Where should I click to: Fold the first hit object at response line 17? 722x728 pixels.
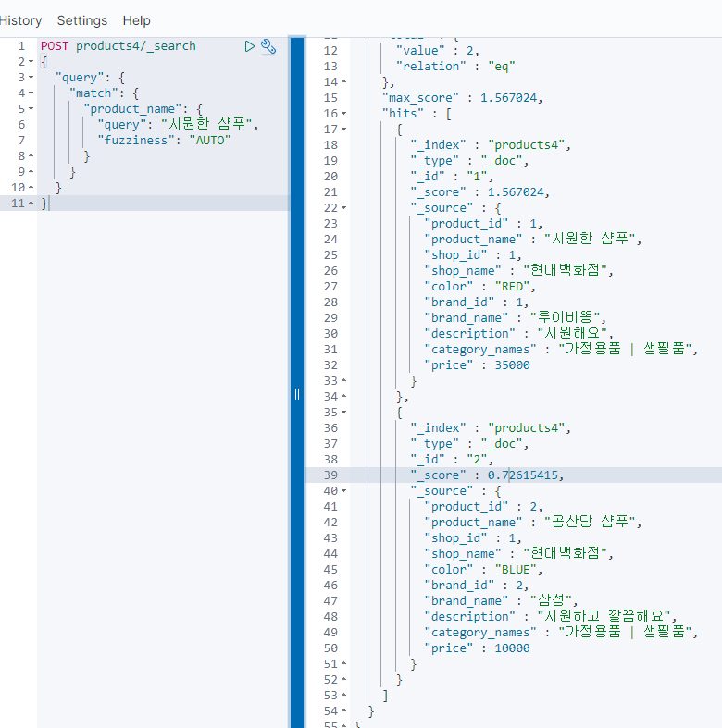(344, 130)
